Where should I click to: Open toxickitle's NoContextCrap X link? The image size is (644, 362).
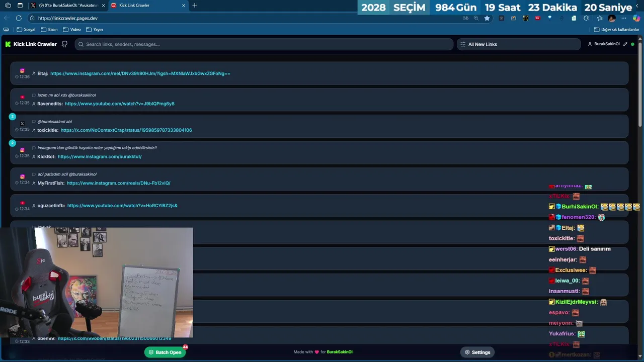tap(126, 130)
